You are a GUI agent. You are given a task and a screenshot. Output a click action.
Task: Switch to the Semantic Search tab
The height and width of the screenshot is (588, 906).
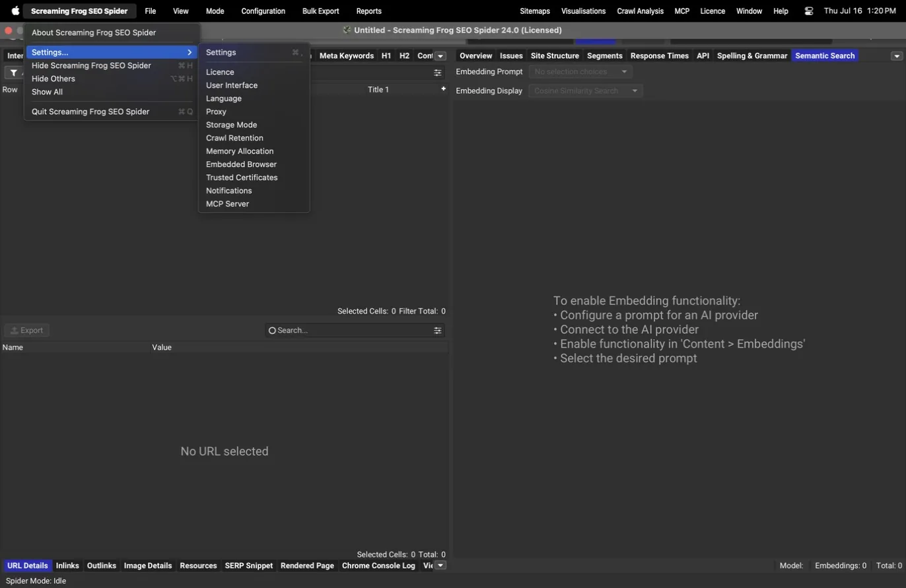[x=825, y=56]
